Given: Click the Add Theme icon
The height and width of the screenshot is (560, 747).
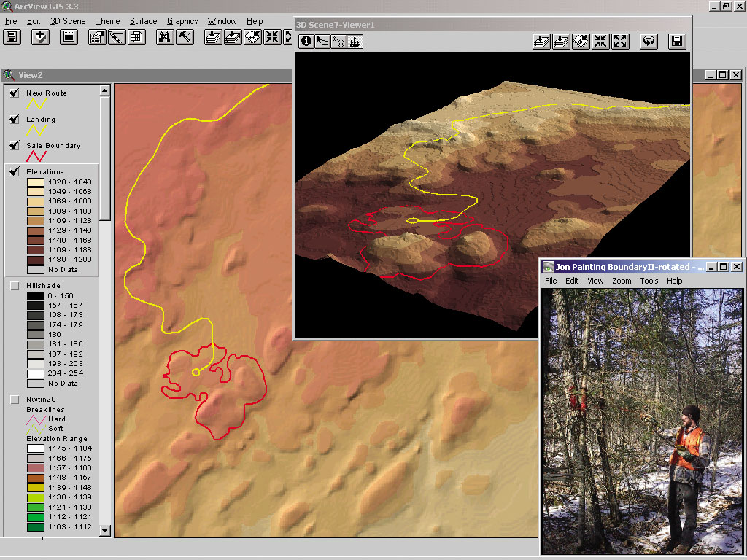Looking at the screenshot, I should pos(40,37).
